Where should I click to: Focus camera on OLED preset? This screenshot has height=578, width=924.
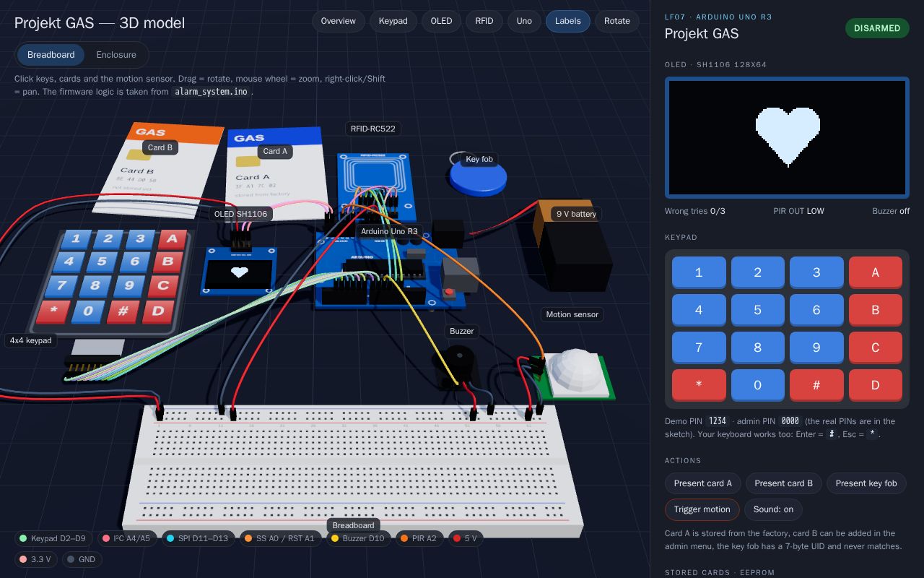441,21
